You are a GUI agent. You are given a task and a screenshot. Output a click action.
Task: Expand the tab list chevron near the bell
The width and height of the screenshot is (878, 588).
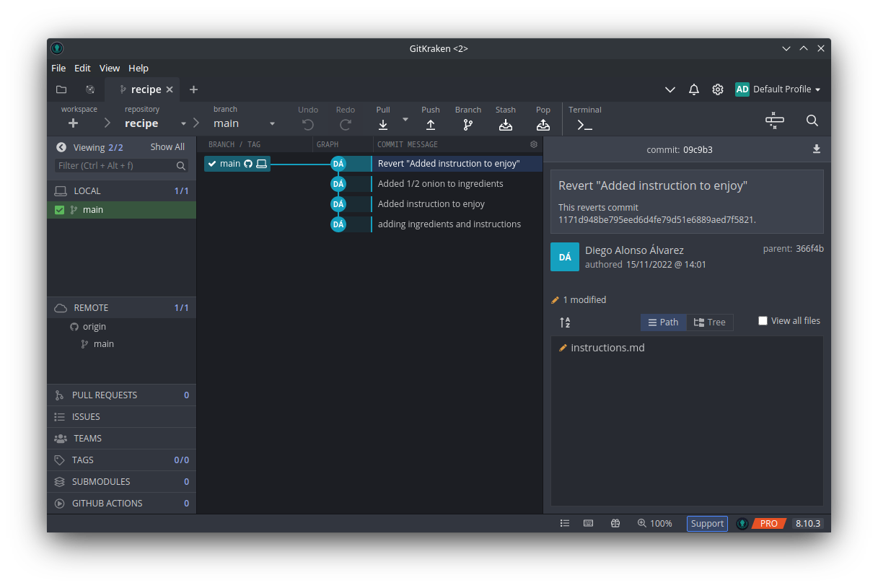pos(670,89)
